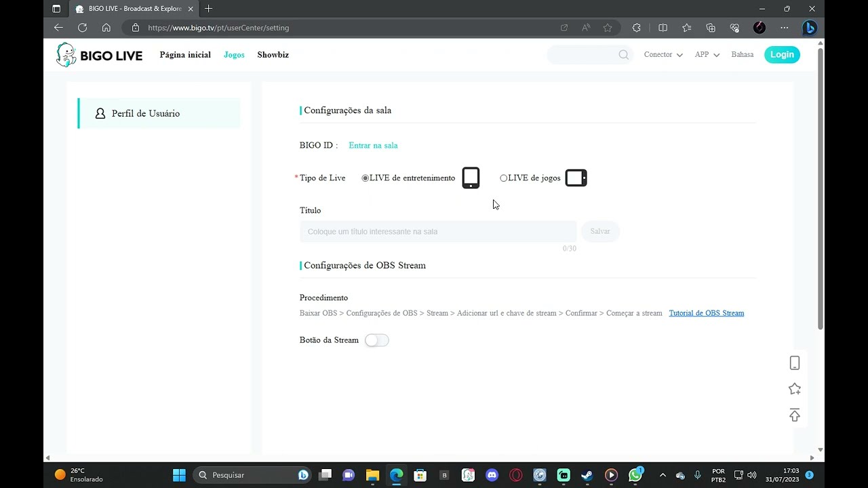868x488 pixels.
Task: Open the tab actions menu icon
Action: 56,9
